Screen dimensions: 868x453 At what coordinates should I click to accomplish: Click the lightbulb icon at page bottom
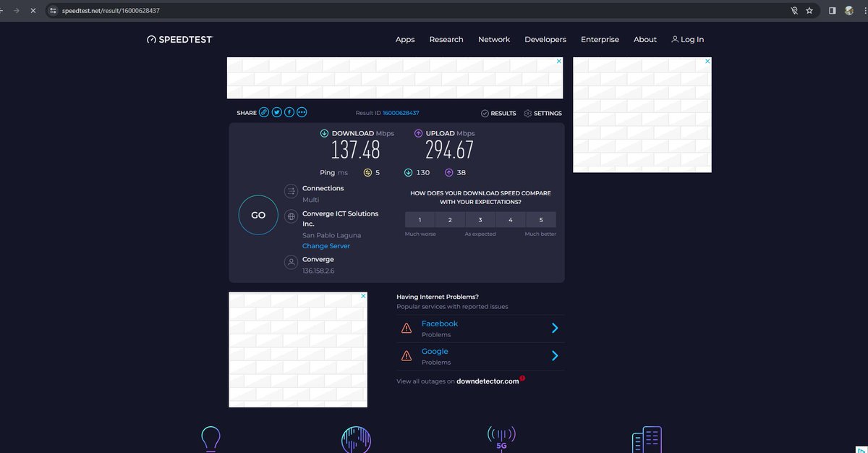210,439
